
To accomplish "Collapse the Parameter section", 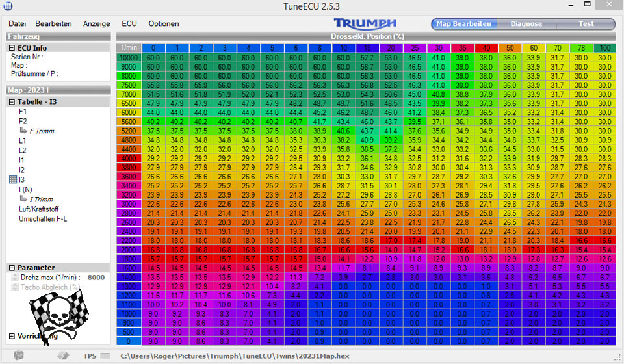I will pos(12,268).
